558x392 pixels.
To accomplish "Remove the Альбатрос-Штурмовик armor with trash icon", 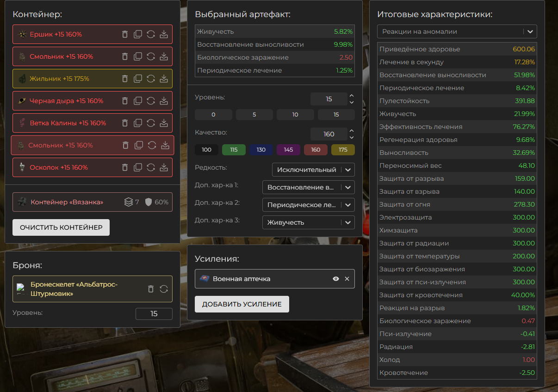I will pyautogui.click(x=150, y=289).
